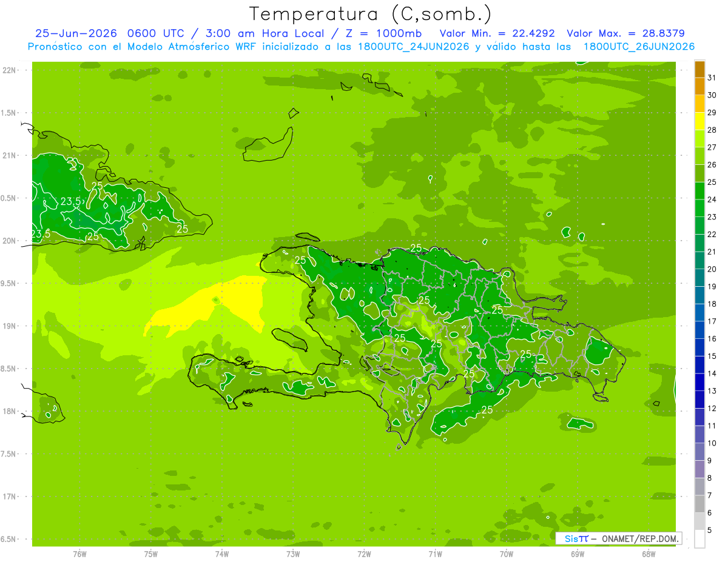Click the 'Valor Min. = 22.4292' text
The width and height of the screenshot is (728, 562).
click(499, 33)
